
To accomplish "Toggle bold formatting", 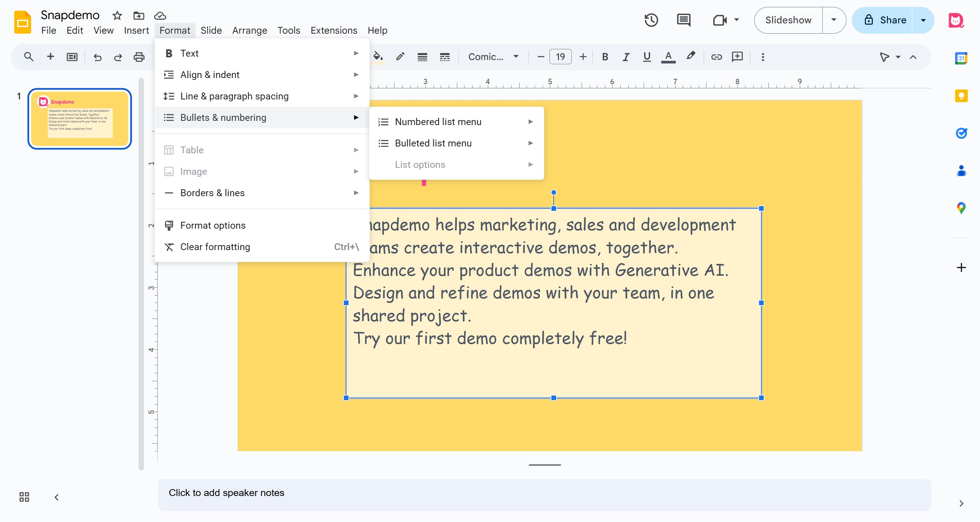I will pyautogui.click(x=605, y=57).
